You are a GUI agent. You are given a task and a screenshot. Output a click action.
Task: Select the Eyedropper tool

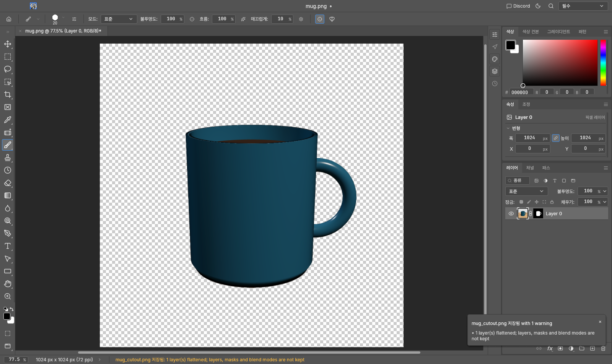[8, 120]
